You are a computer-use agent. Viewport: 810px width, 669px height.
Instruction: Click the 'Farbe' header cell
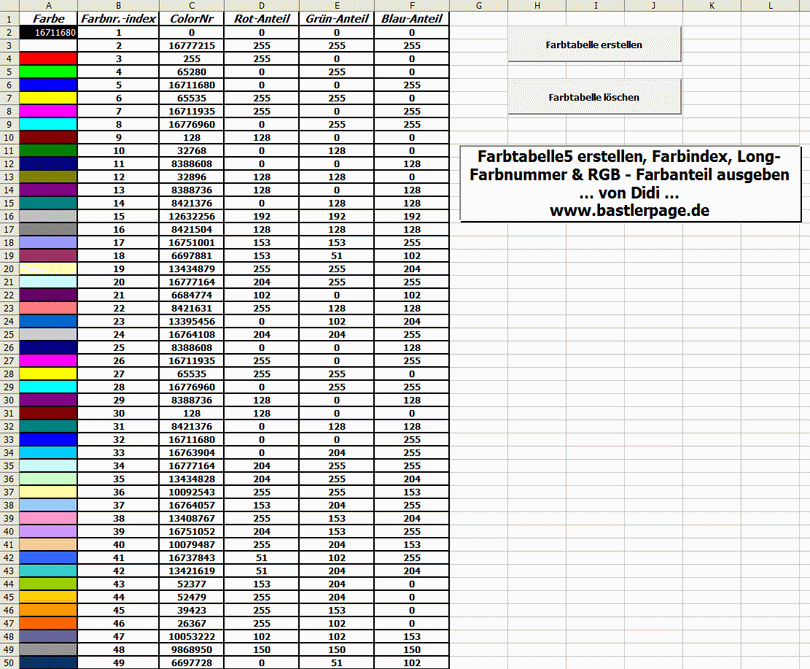pyautogui.click(x=49, y=19)
